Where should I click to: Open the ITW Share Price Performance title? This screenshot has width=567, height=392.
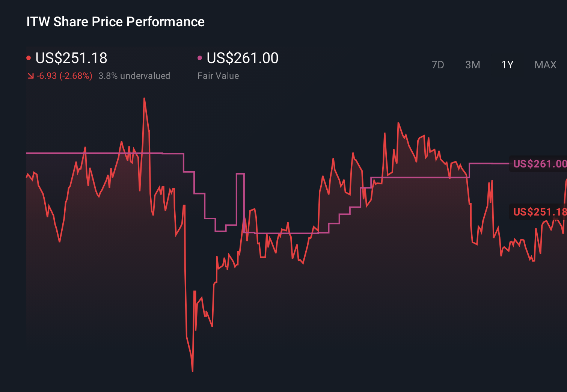tap(115, 22)
